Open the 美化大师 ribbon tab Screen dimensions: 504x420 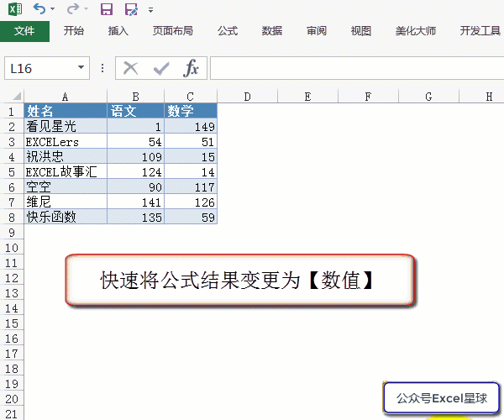[x=416, y=31]
